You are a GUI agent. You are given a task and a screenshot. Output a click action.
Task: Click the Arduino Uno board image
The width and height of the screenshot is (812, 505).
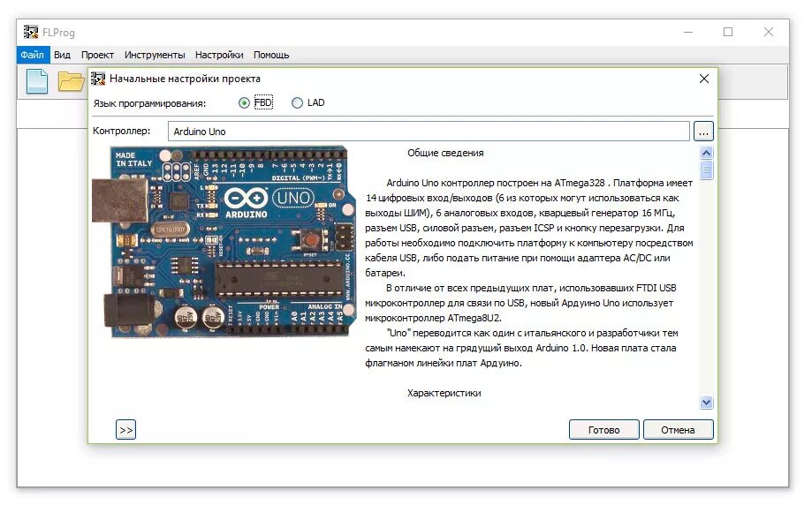point(224,242)
